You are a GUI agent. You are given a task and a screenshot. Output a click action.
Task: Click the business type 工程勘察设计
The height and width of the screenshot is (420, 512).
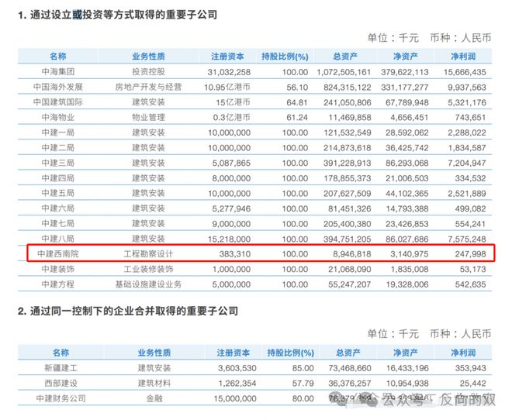click(x=149, y=253)
